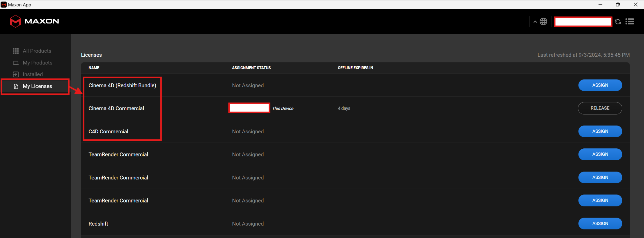Viewport: 644px width, 238px height.
Task: Click the Licenses heading
Action: pyautogui.click(x=91, y=55)
